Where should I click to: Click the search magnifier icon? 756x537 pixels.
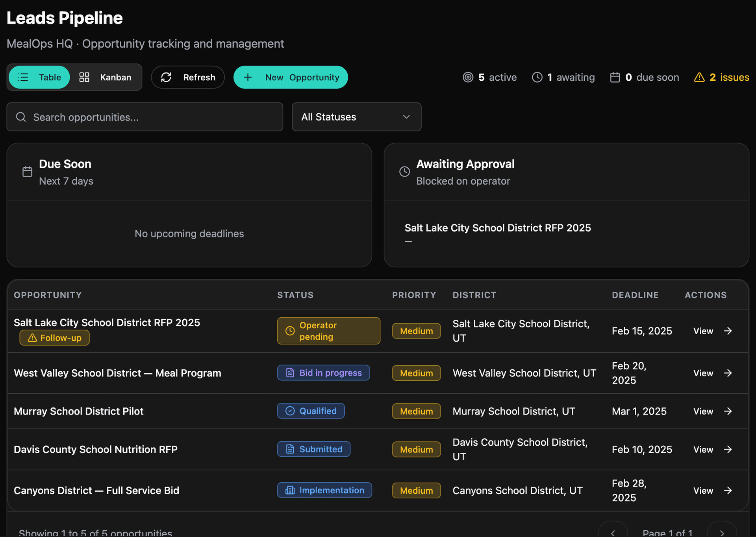pyautogui.click(x=21, y=117)
